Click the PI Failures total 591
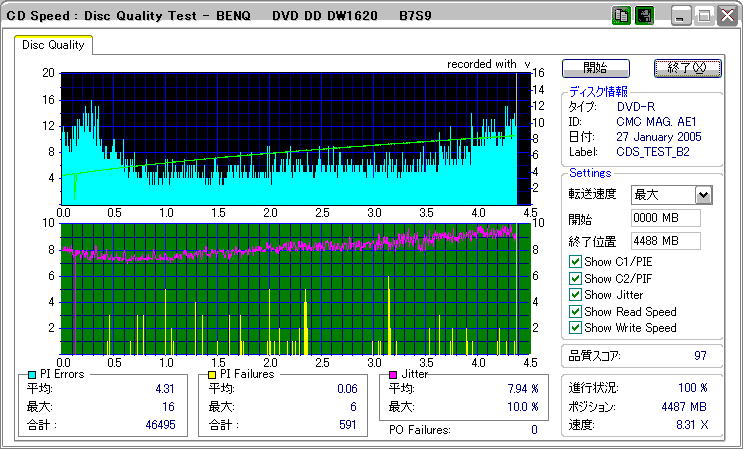The image size is (743, 449). click(x=348, y=424)
